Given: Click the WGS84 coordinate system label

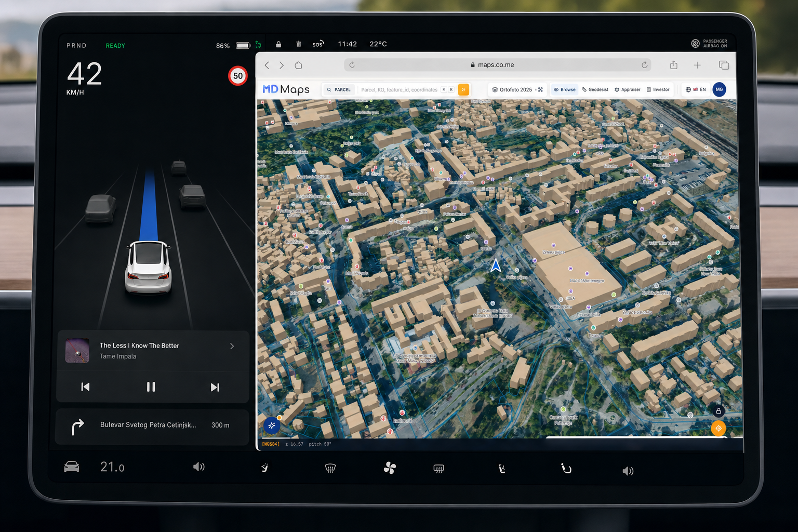Looking at the screenshot, I should (x=271, y=444).
